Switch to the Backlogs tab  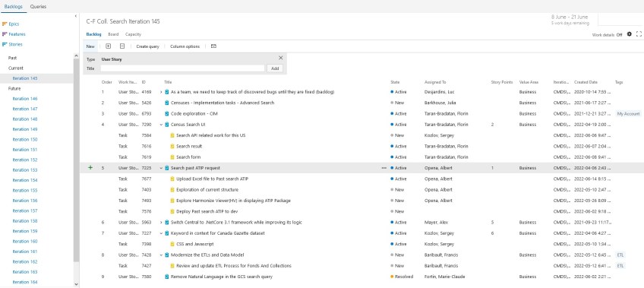coord(13,7)
